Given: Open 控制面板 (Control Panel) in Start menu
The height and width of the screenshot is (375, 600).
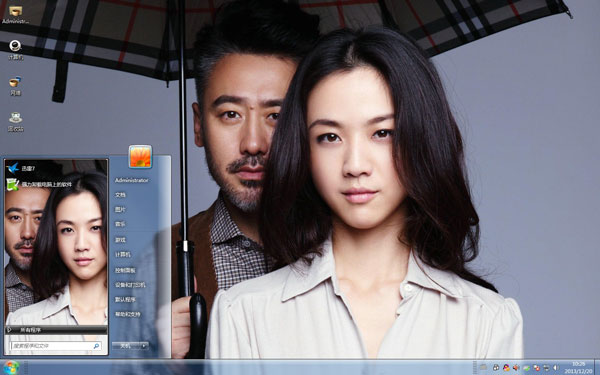Looking at the screenshot, I should point(125,270).
